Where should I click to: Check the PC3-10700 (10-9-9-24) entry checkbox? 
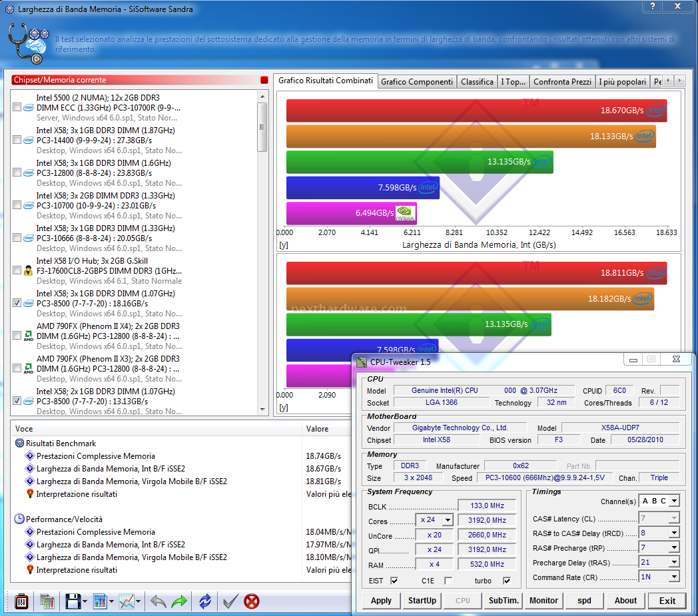click(x=17, y=204)
